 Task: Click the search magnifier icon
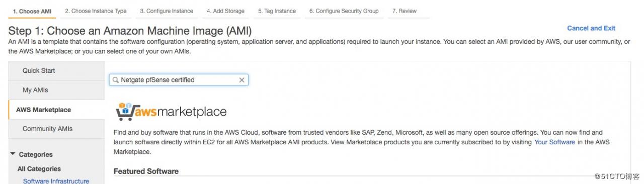[116, 80]
